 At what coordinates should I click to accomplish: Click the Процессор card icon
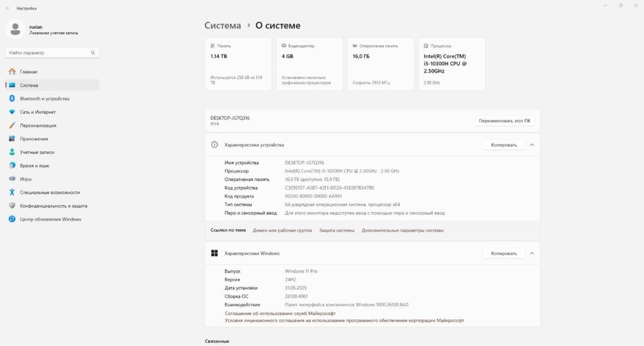[426, 46]
